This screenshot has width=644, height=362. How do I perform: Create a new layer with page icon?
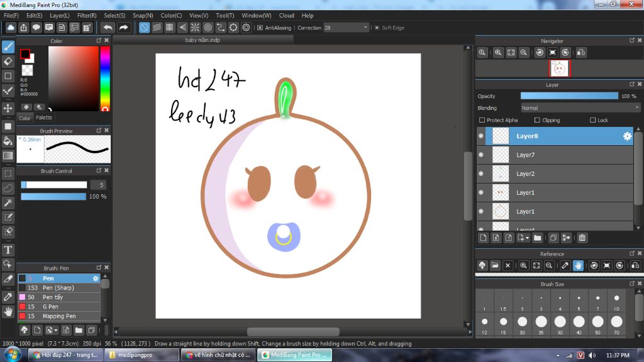tap(484, 238)
